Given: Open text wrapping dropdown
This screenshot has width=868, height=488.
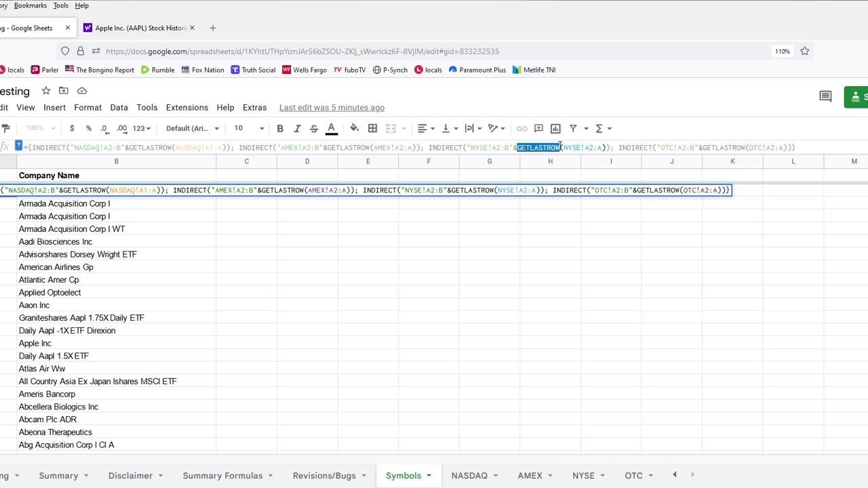Looking at the screenshot, I should coord(473,128).
